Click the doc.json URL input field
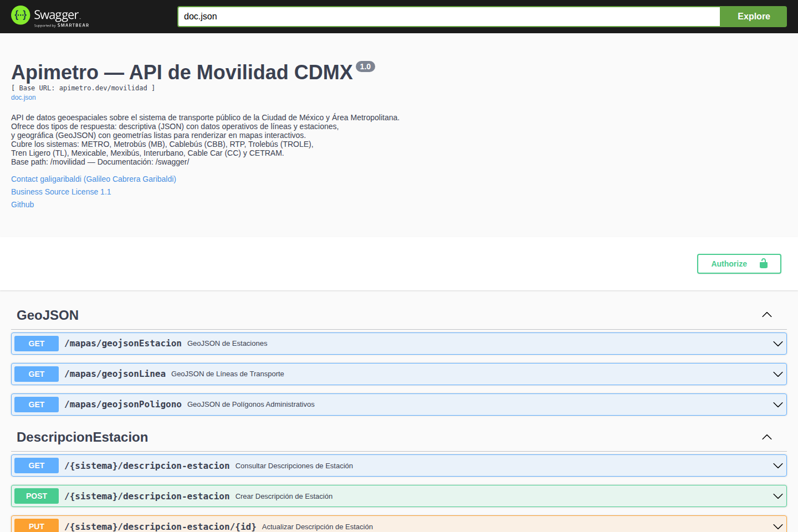Screen dimensions: 798x532 449,17
